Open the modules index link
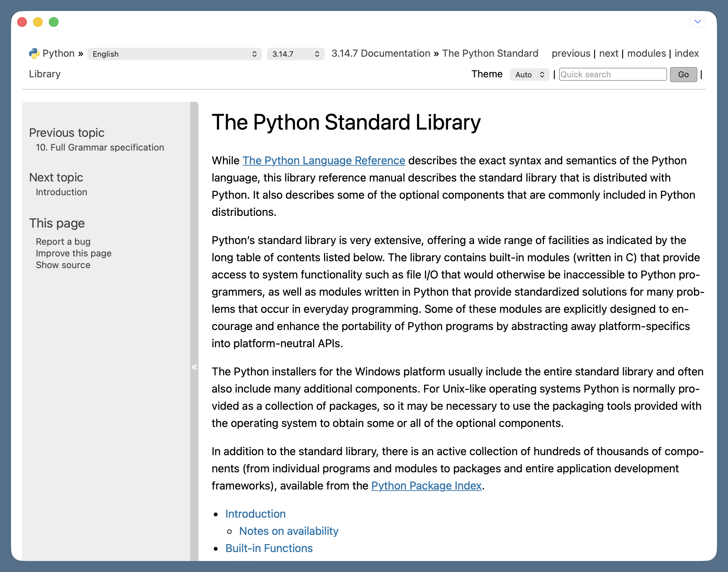The image size is (728, 572). [x=646, y=53]
